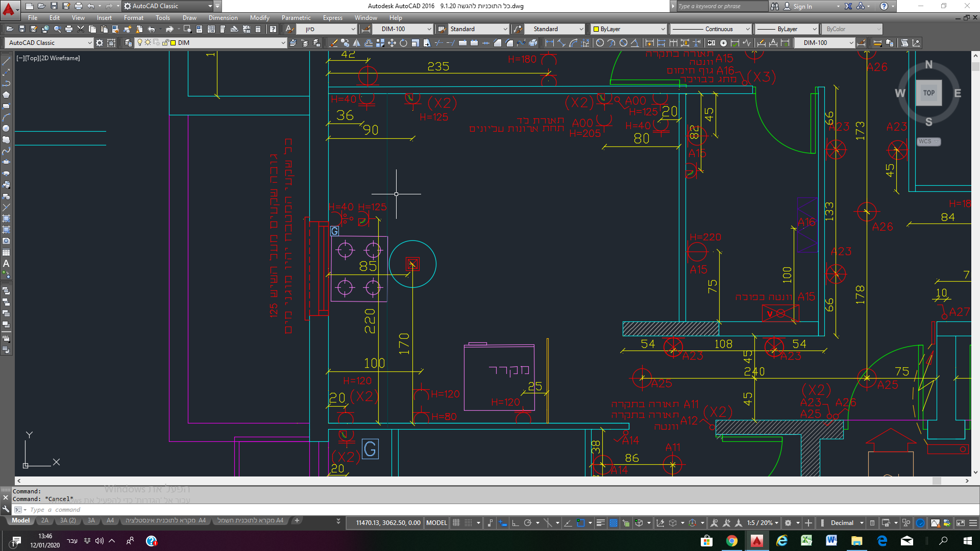This screenshot has height=551, width=980.
Task: Open Microsoft Word from taskbar
Action: [831, 541]
